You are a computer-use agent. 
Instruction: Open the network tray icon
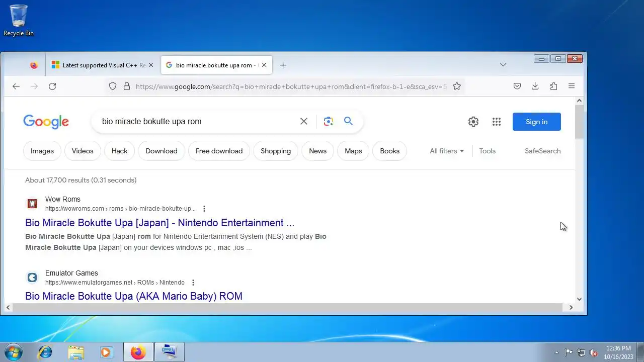(581, 352)
